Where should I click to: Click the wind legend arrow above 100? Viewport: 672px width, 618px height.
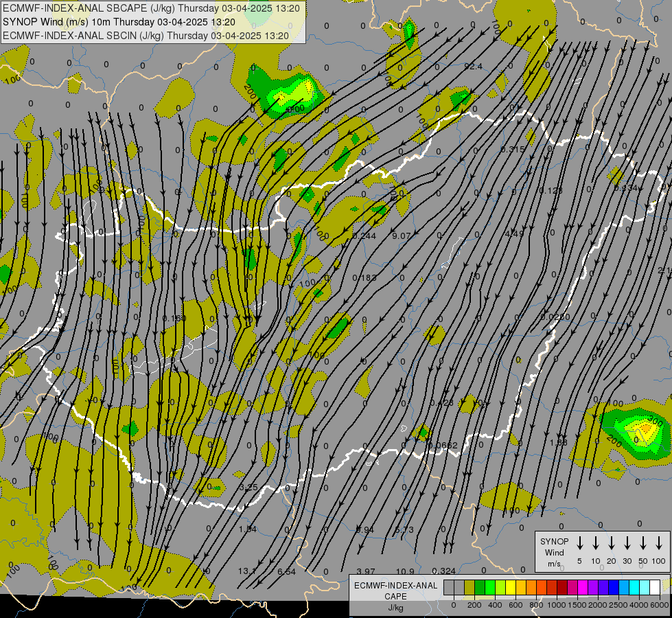(x=659, y=543)
